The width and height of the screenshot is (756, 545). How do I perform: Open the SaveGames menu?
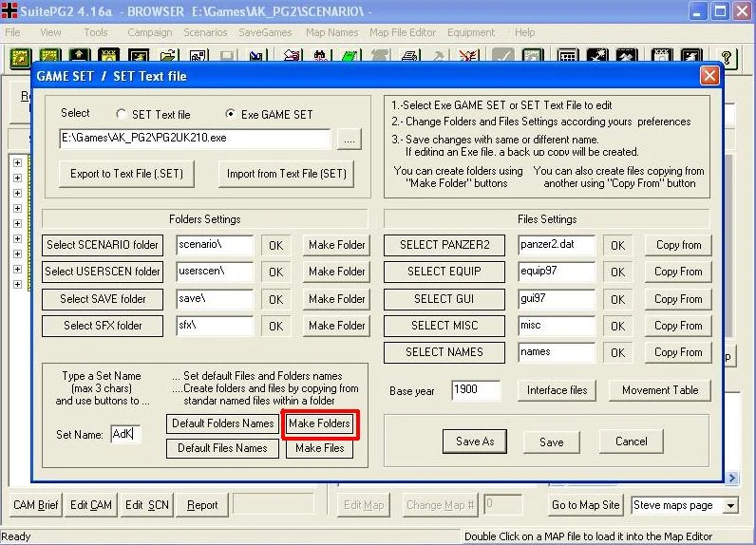coord(265,32)
